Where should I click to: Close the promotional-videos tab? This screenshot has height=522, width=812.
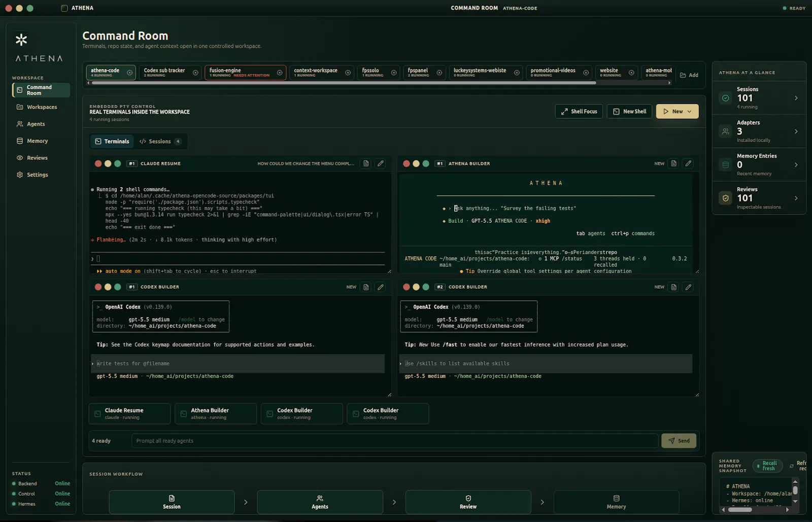tap(586, 73)
